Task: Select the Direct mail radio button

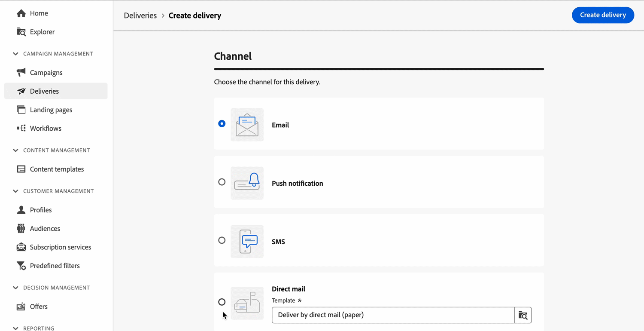Action: point(222,302)
